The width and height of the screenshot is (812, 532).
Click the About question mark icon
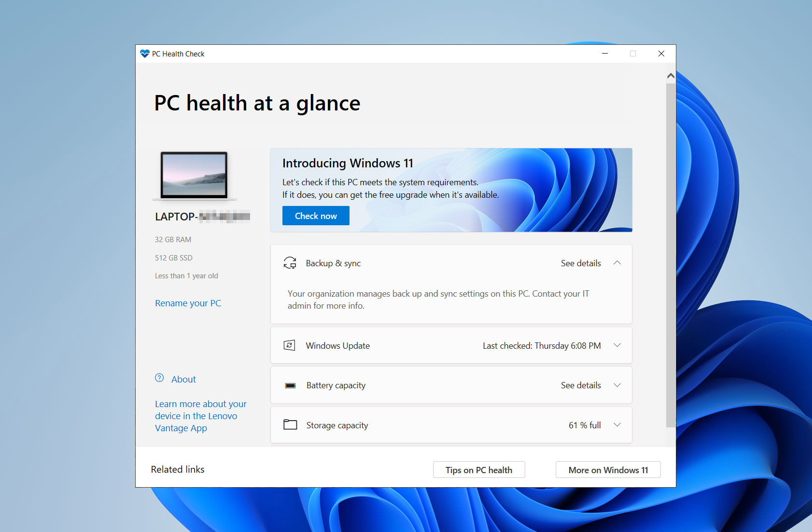159,378
